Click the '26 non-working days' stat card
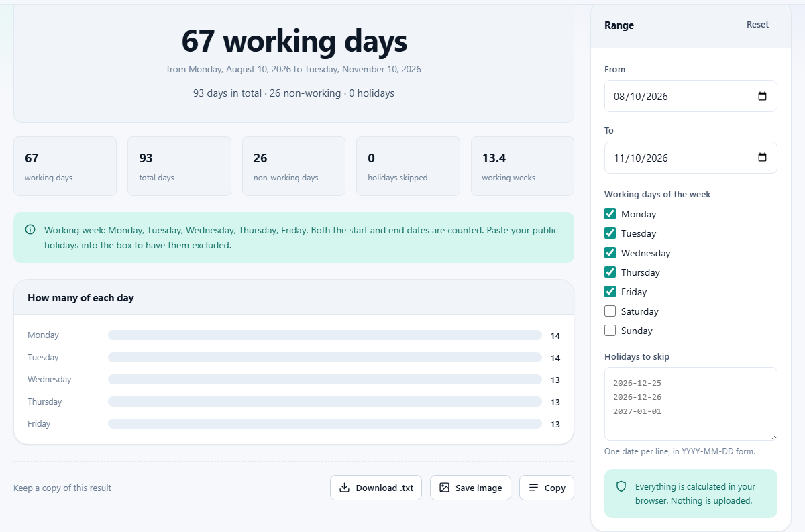This screenshot has height=532, width=805. pyautogui.click(x=294, y=166)
